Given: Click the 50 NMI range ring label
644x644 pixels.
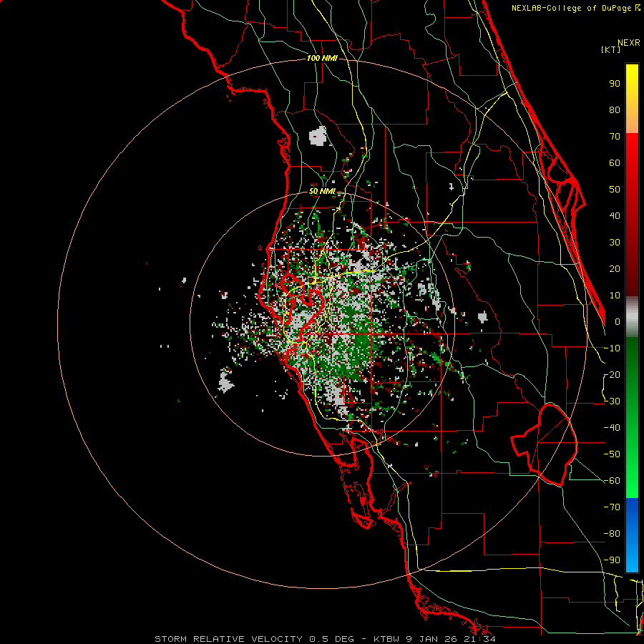Looking at the screenshot, I should (x=321, y=191).
